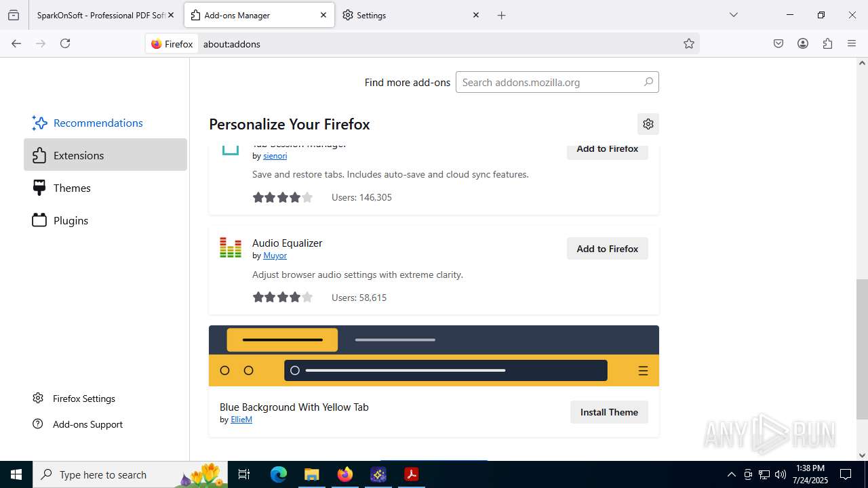Image resolution: width=868 pixels, height=488 pixels.
Task: Open author EllieM link
Action: (x=241, y=420)
